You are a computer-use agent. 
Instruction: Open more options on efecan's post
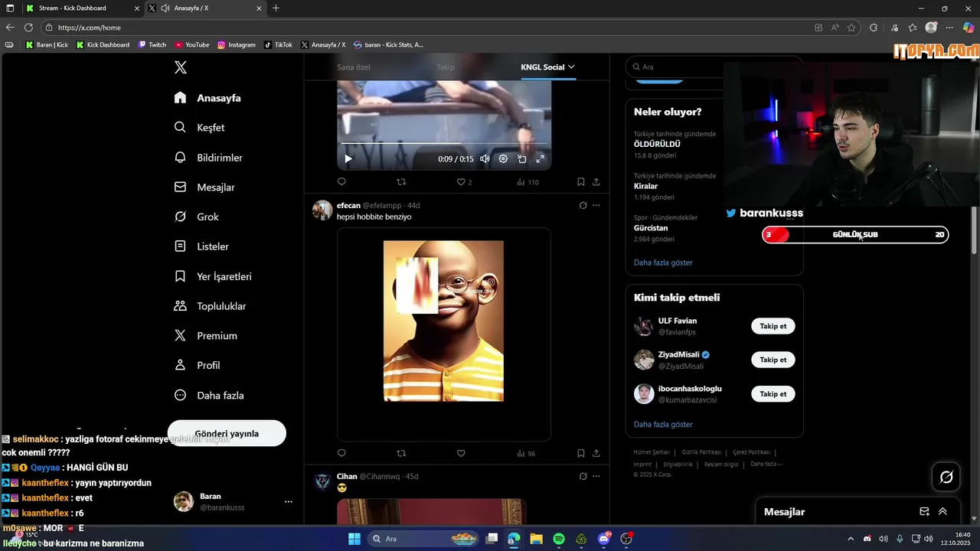coord(596,205)
